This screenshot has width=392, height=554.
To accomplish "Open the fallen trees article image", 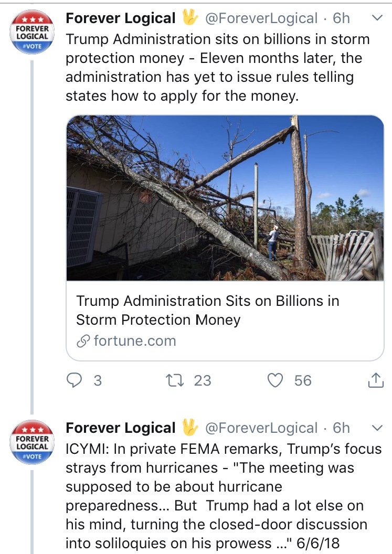I will [225, 198].
